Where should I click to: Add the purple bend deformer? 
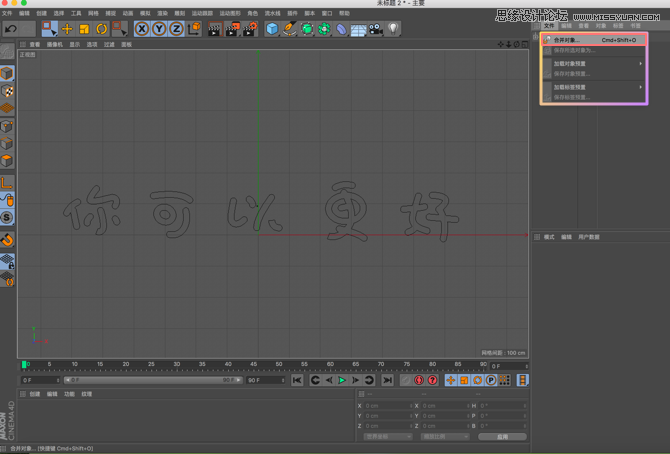(341, 29)
